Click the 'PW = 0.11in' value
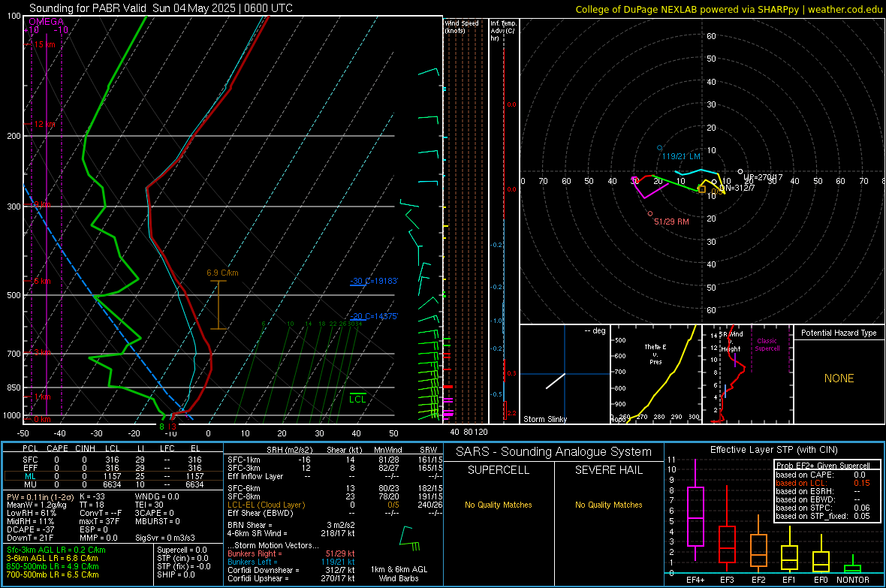The image size is (886, 588). click(x=40, y=496)
